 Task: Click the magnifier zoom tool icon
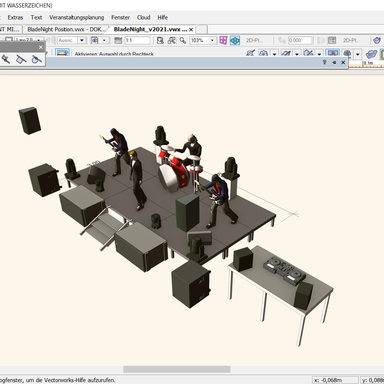point(183,40)
